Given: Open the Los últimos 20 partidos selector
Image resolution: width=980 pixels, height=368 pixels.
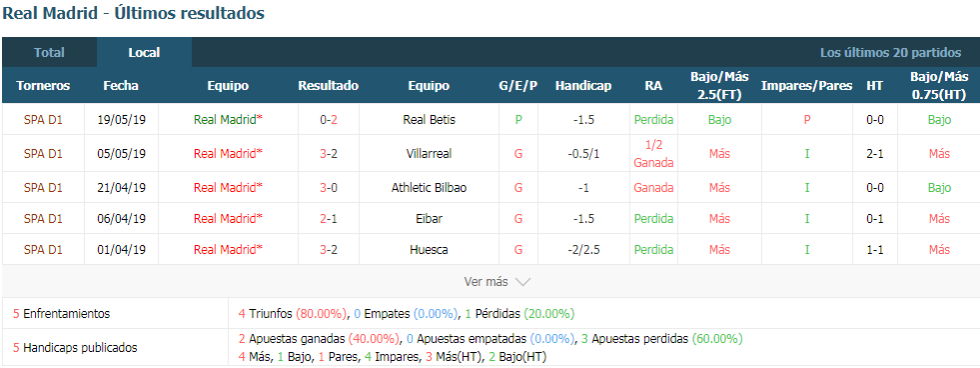Looking at the screenshot, I should pos(891,53).
